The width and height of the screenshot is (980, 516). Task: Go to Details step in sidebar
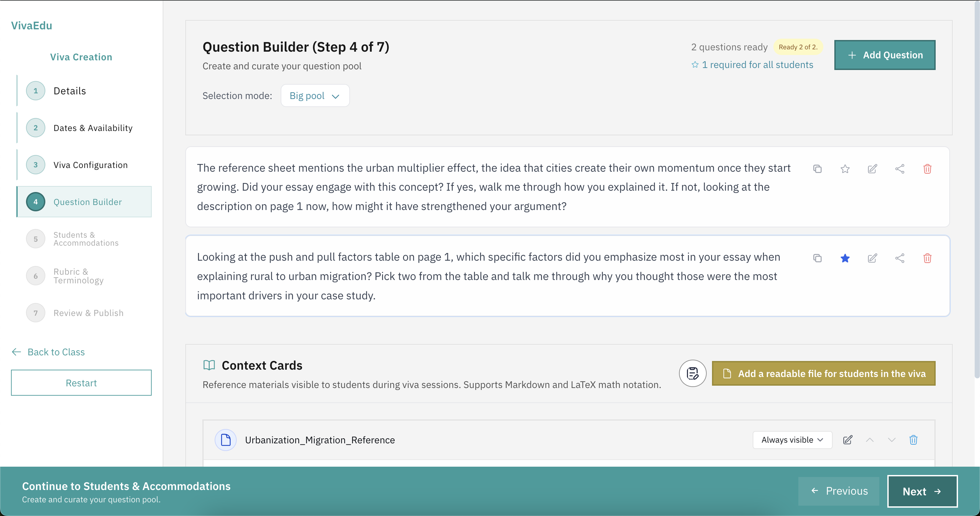click(x=70, y=91)
